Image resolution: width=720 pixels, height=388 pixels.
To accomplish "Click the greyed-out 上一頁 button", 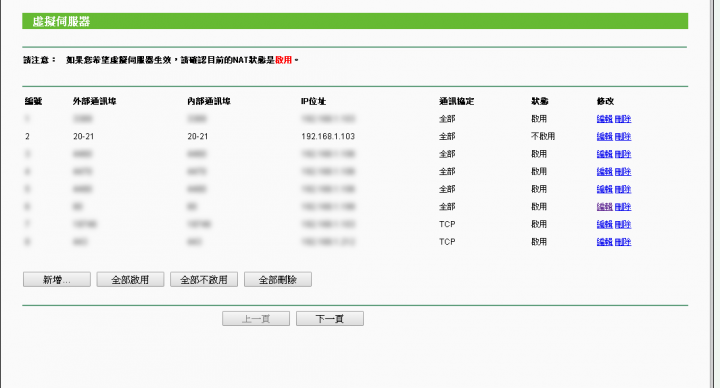I will coord(256,319).
